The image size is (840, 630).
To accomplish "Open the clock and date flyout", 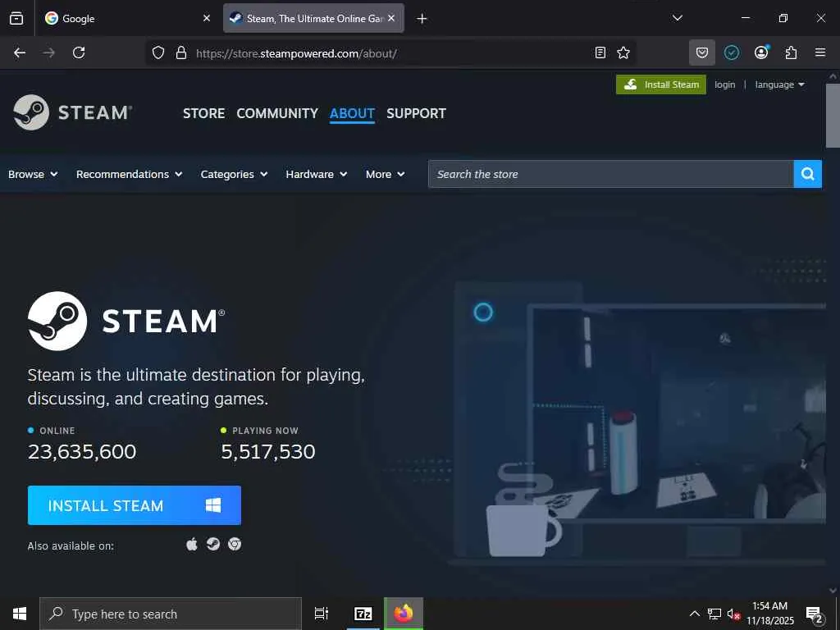I will tap(770, 614).
